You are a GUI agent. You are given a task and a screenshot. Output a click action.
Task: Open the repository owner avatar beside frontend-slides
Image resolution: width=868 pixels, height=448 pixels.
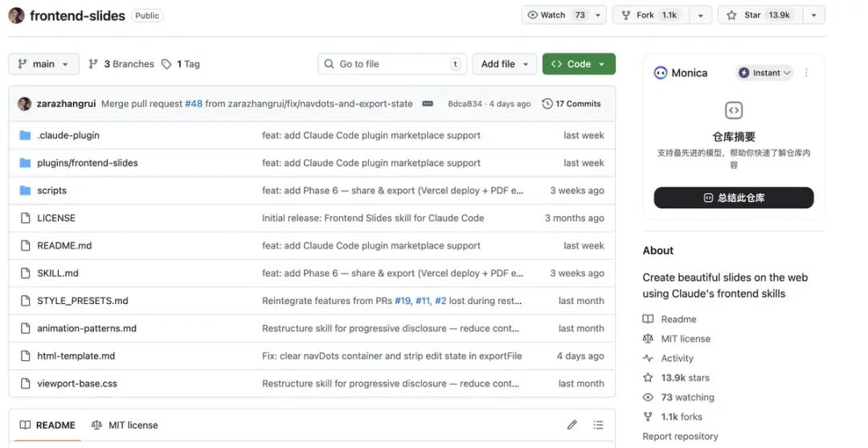coord(16,15)
